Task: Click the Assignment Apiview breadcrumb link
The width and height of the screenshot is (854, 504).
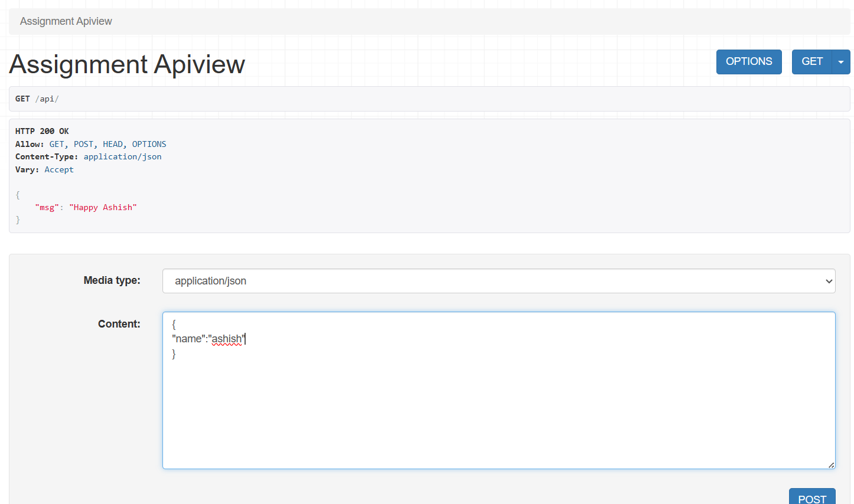Action: coord(66,21)
